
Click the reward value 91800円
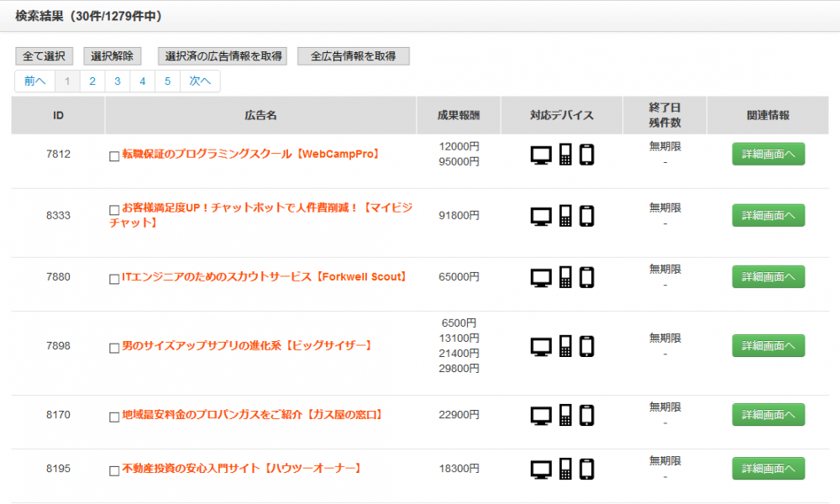(x=459, y=215)
